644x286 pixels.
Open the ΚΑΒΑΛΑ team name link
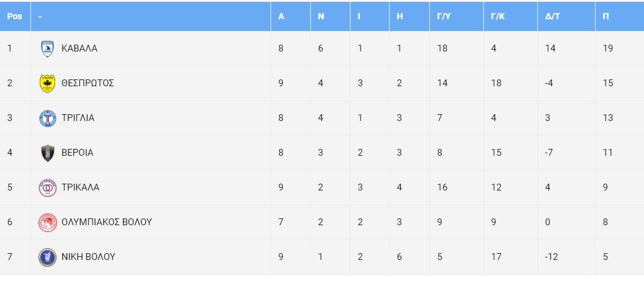click(79, 48)
